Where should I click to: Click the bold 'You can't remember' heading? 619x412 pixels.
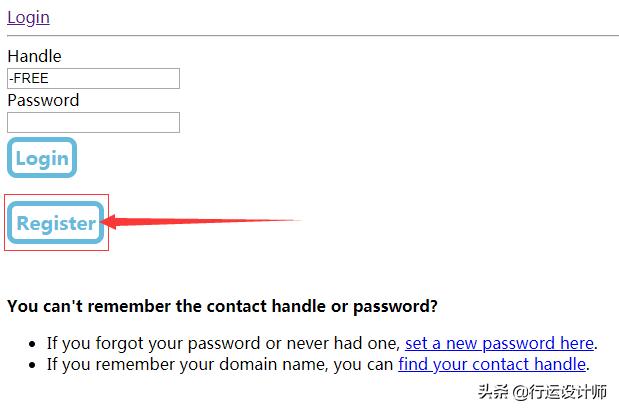pos(222,305)
